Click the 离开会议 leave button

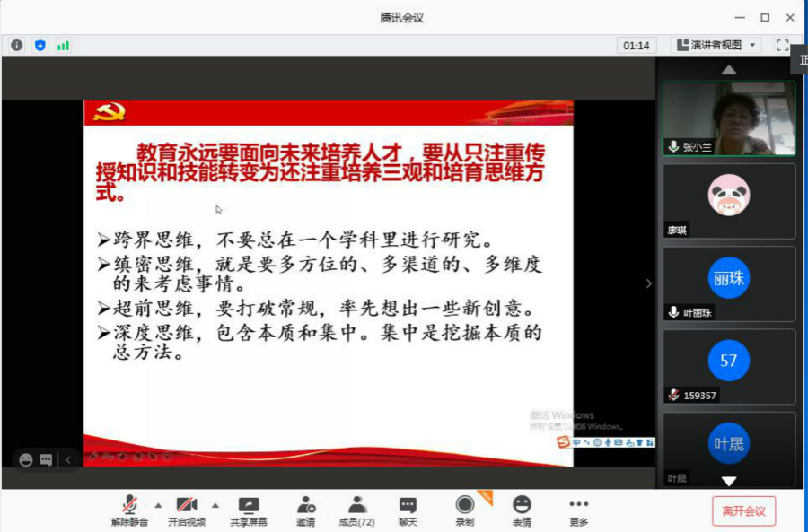743,511
